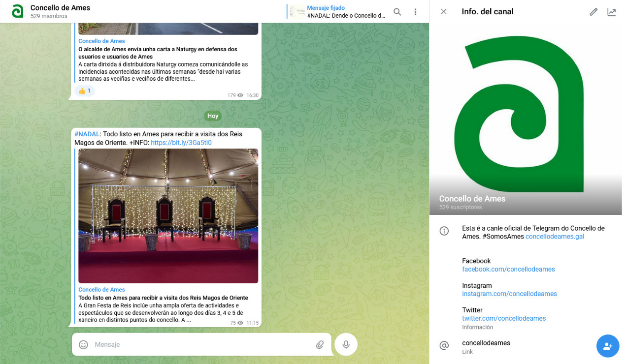The height and width of the screenshot is (364, 626).
Task: Click the Instagram label in channel info
Action: tap(477, 286)
